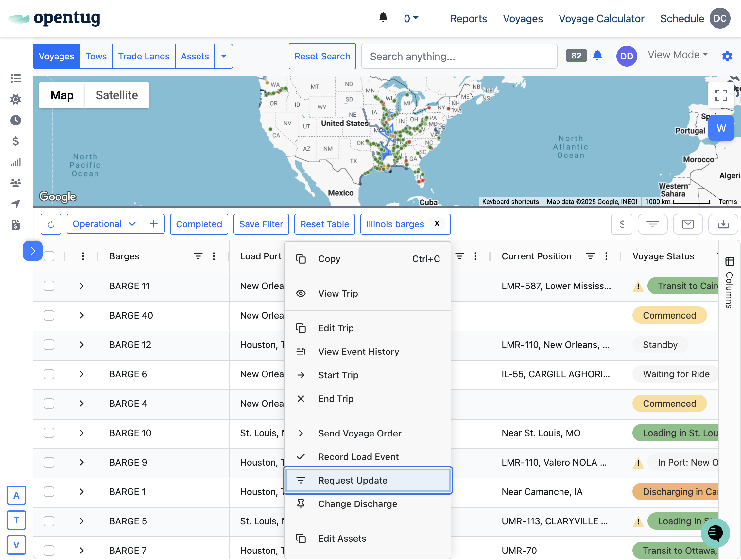Click the Search anything input field
This screenshot has height=560, width=741.
point(459,56)
